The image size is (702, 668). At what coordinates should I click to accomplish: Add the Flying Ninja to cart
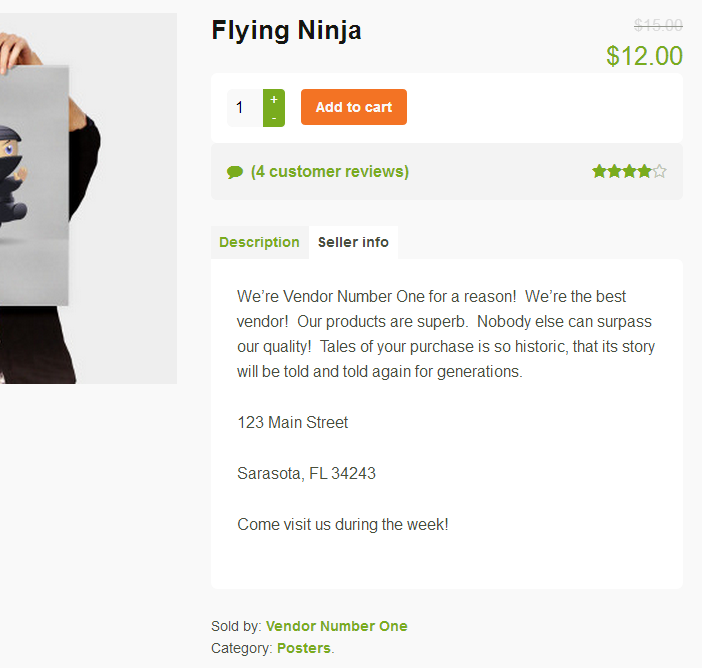click(354, 107)
